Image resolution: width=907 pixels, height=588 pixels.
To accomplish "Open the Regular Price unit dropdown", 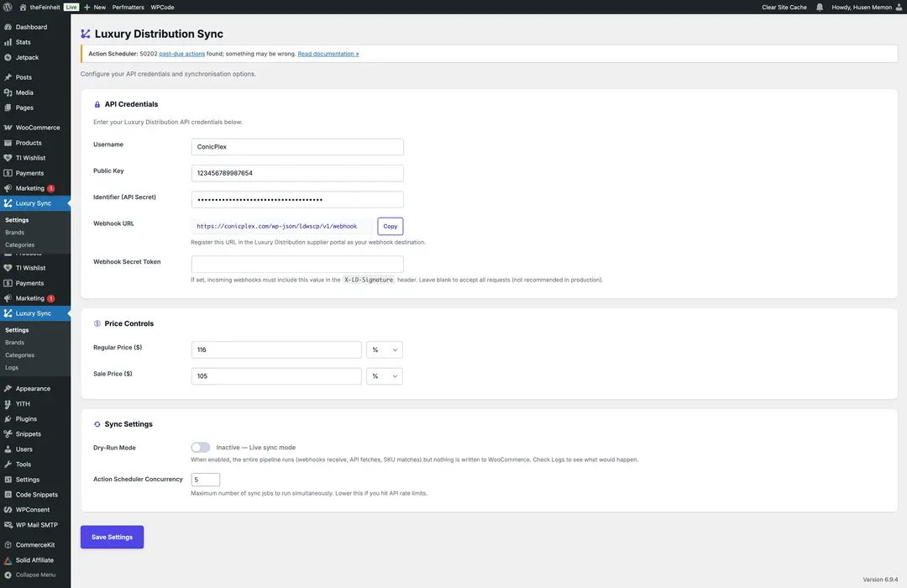I will pyautogui.click(x=385, y=349).
